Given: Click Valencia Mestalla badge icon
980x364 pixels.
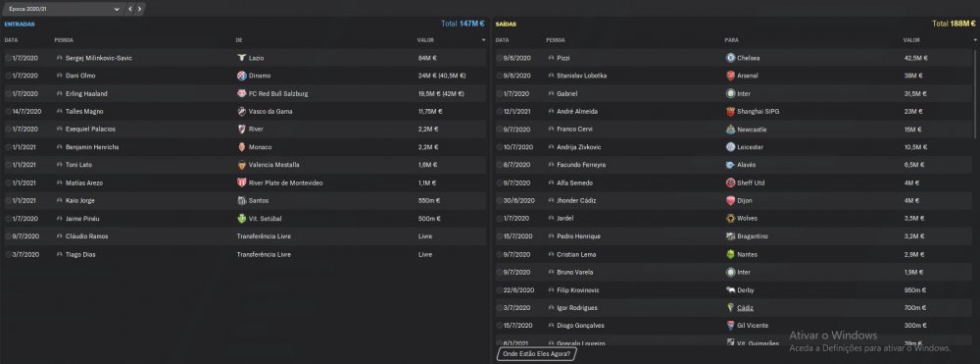Looking at the screenshot, I should pyautogui.click(x=241, y=165).
